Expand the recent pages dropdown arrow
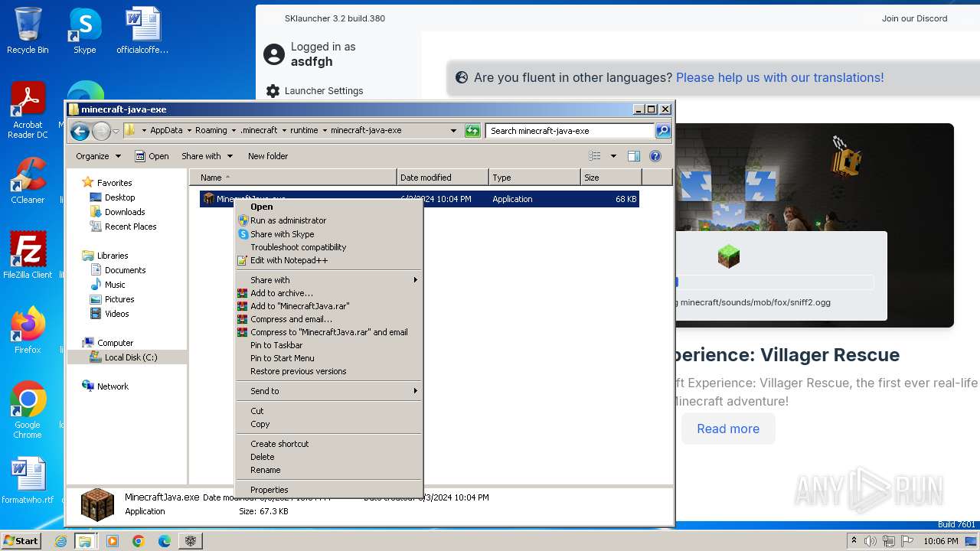The width and height of the screenshot is (980, 551). coord(116,132)
